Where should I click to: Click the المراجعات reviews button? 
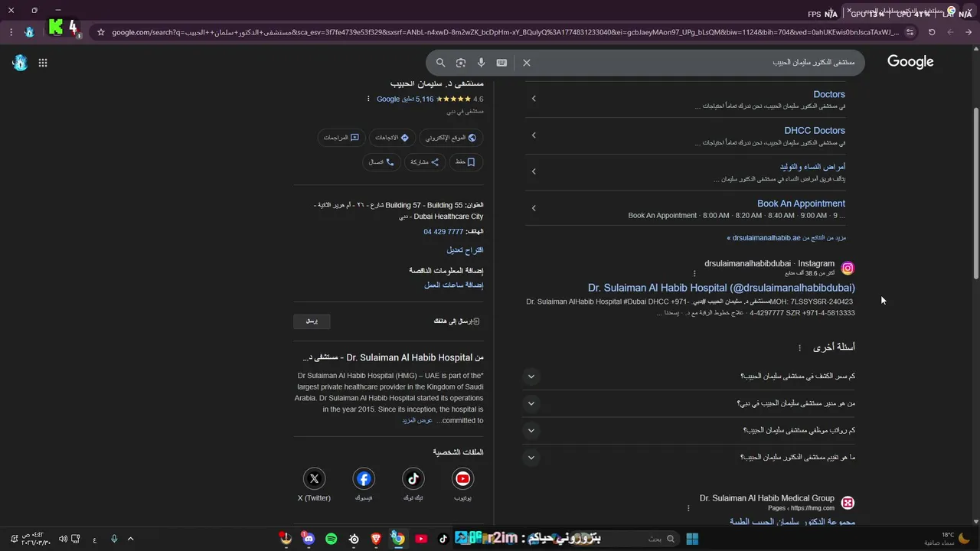coord(341,138)
